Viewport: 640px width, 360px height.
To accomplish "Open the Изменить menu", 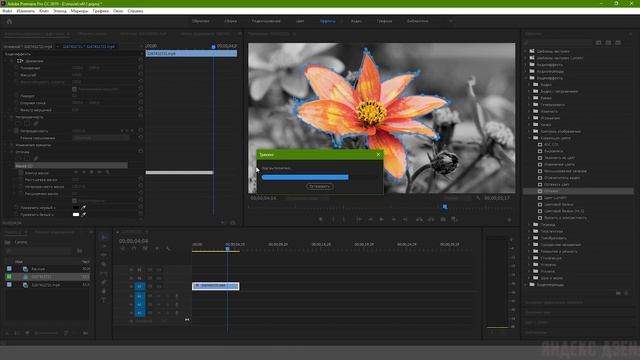I will click(25, 11).
